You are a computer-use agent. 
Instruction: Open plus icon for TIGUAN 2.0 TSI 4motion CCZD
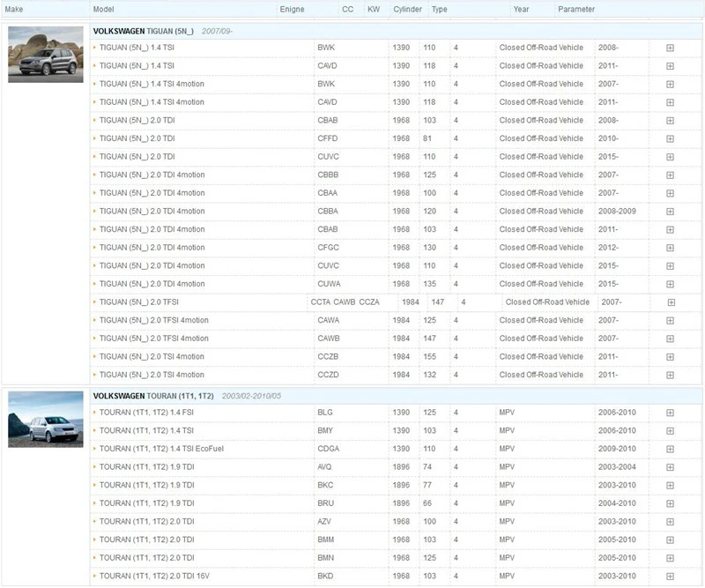coord(670,375)
